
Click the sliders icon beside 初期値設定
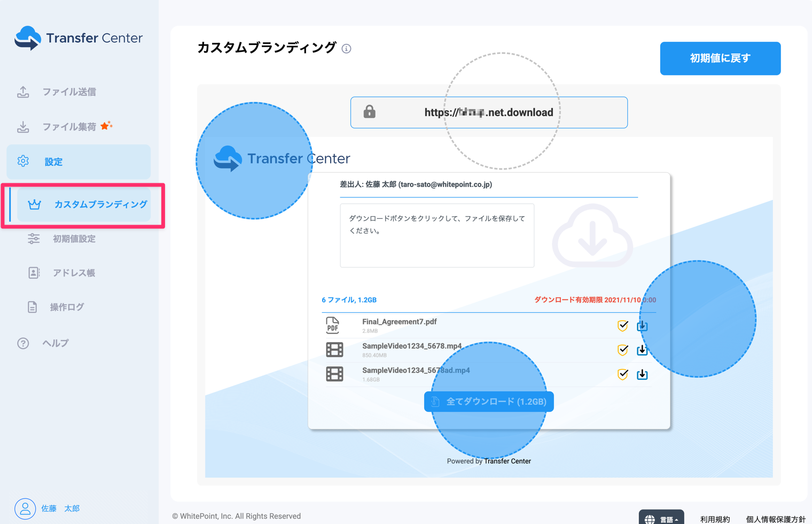(x=34, y=239)
